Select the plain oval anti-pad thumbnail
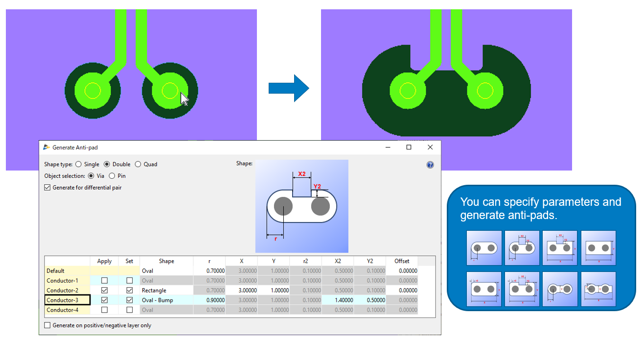The image size is (644, 343). pos(483,248)
